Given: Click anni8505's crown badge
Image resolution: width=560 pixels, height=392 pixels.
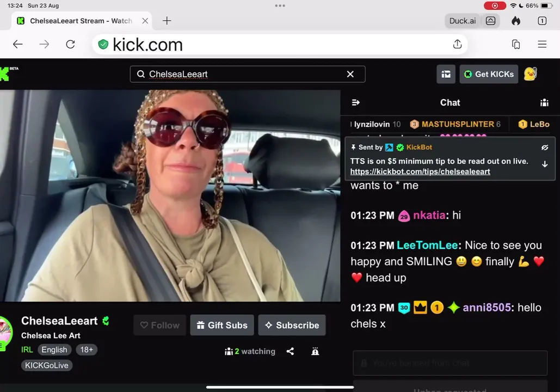Looking at the screenshot, I should point(420,307).
